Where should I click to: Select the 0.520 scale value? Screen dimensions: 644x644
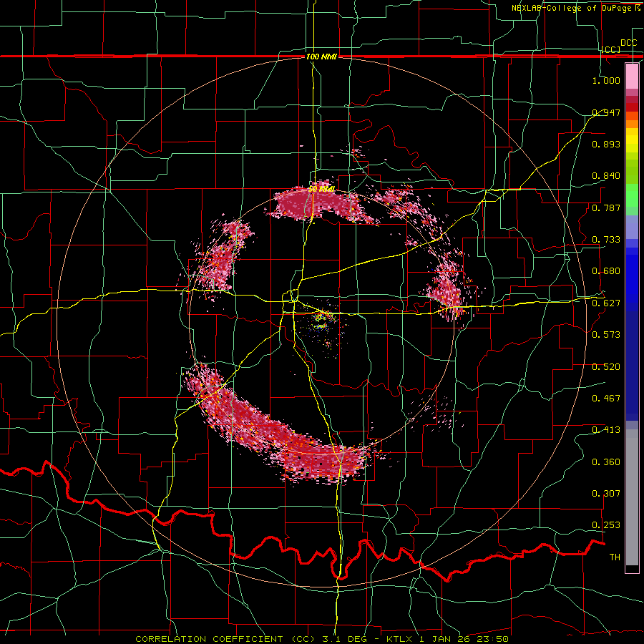pyautogui.click(x=606, y=367)
